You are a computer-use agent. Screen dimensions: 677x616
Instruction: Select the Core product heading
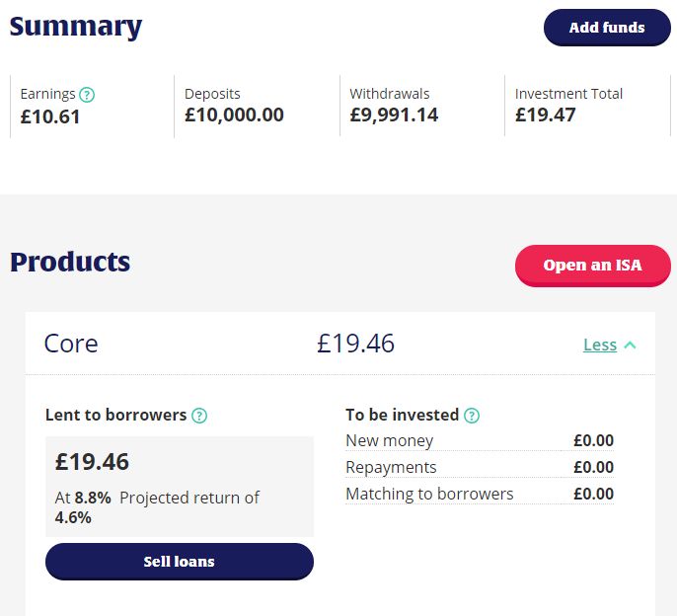(71, 344)
